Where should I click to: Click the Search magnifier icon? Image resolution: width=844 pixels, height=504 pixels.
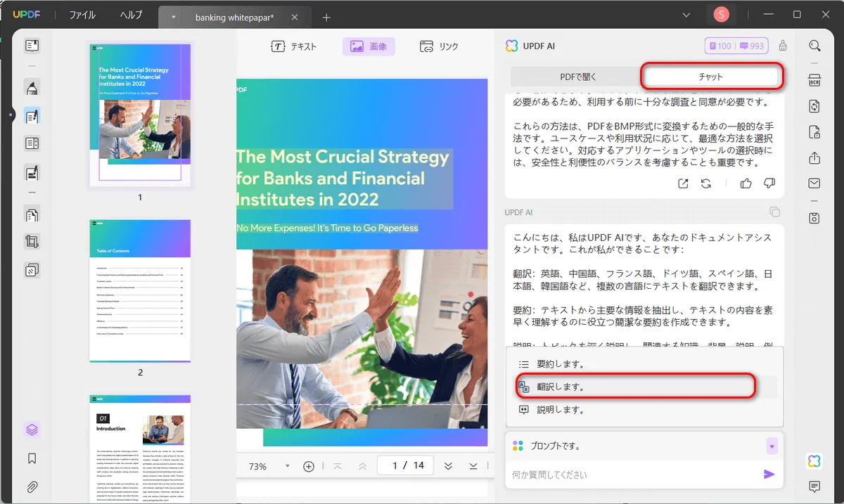[814, 46]
